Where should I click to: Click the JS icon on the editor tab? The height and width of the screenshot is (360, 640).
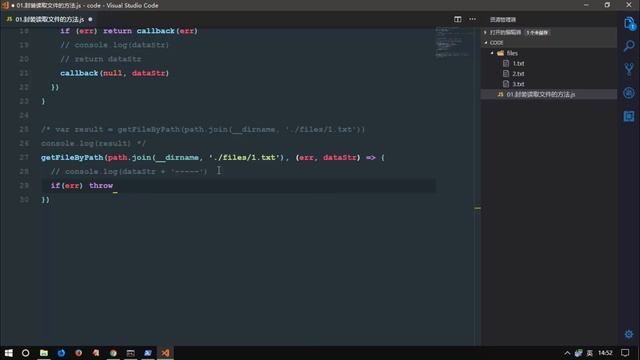[9, 19]
